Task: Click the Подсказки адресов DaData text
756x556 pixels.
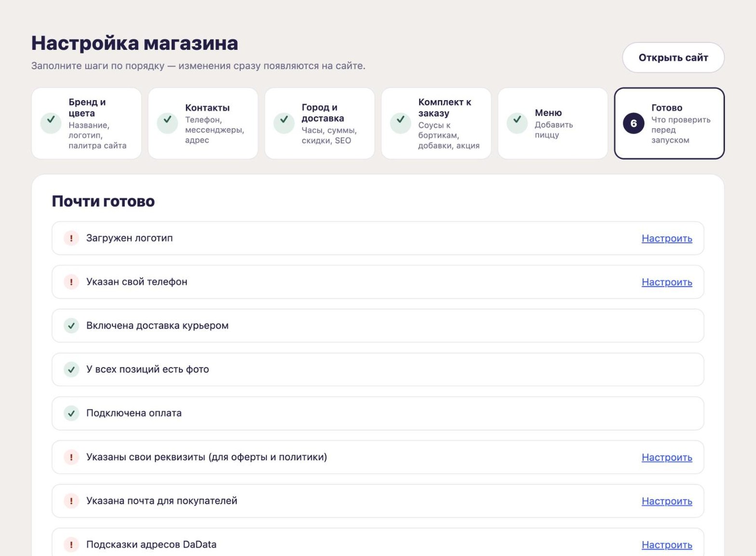Action: coord(151,545)
